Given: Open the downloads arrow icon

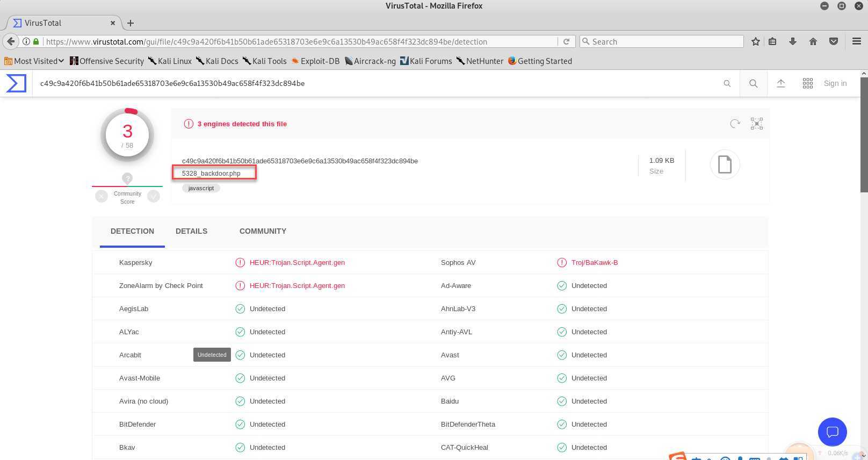Looking at the screenshot, I should click(793, 41).
